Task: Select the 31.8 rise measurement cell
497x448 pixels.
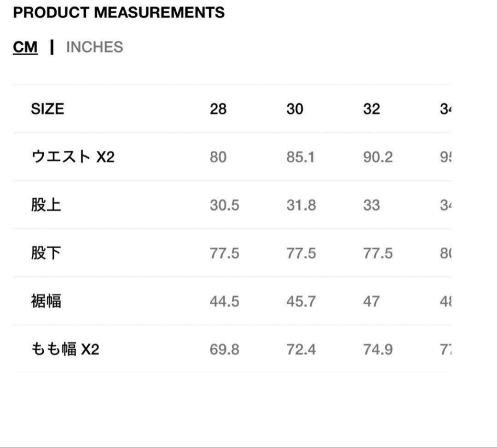Action: point(301,205)
